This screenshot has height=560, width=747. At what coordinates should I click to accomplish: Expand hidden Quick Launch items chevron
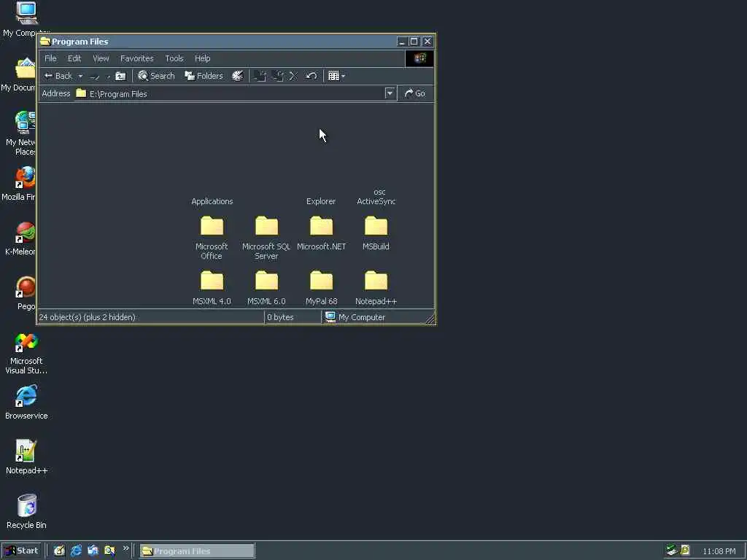125,548
